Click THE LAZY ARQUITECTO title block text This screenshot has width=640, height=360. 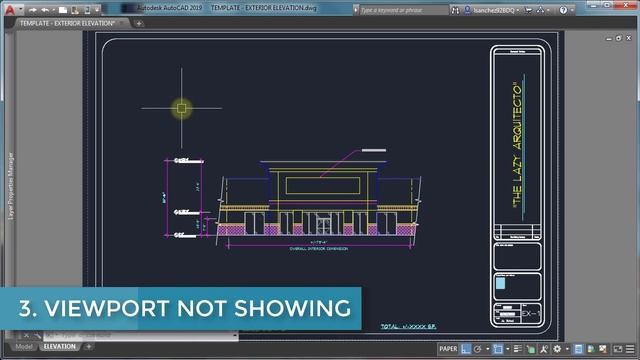[517, 145]
